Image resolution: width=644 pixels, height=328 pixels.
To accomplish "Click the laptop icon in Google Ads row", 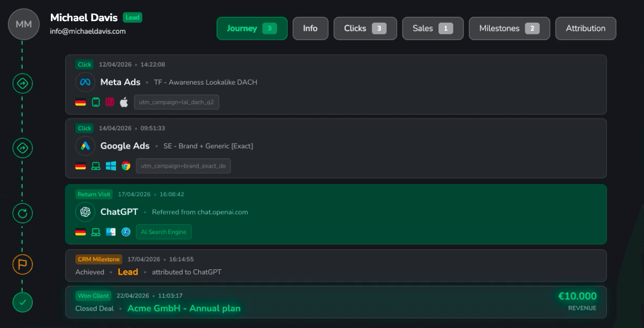I will 96,166.
